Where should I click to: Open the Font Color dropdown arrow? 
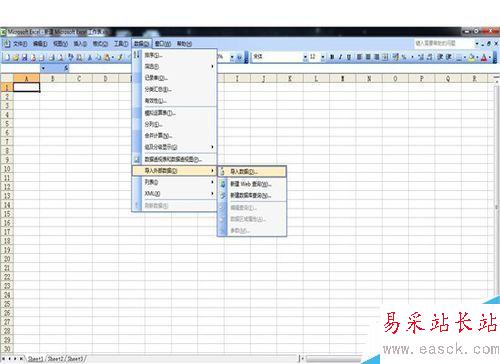pos(490,57)
